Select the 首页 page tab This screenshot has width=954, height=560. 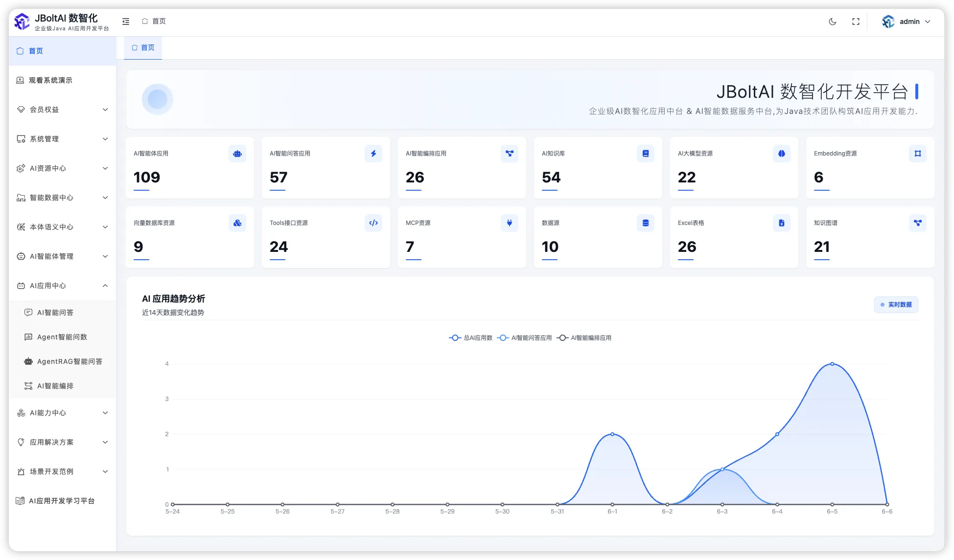(143, 48)
